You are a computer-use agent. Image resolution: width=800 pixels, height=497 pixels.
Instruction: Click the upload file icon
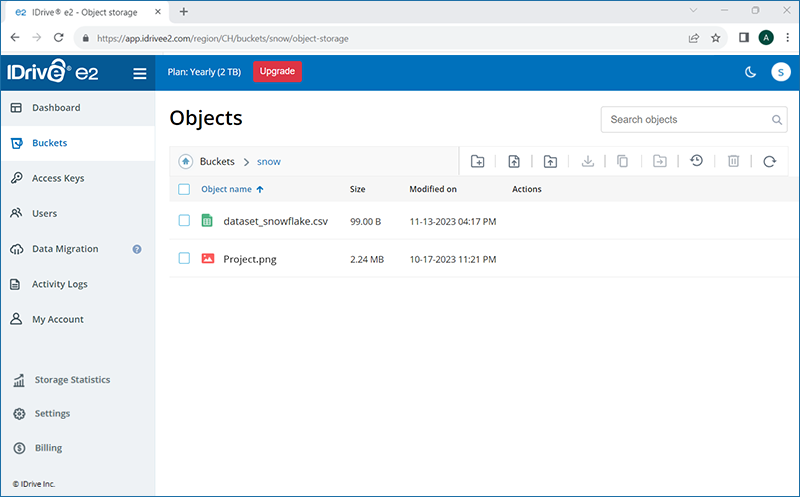point(514,161)
